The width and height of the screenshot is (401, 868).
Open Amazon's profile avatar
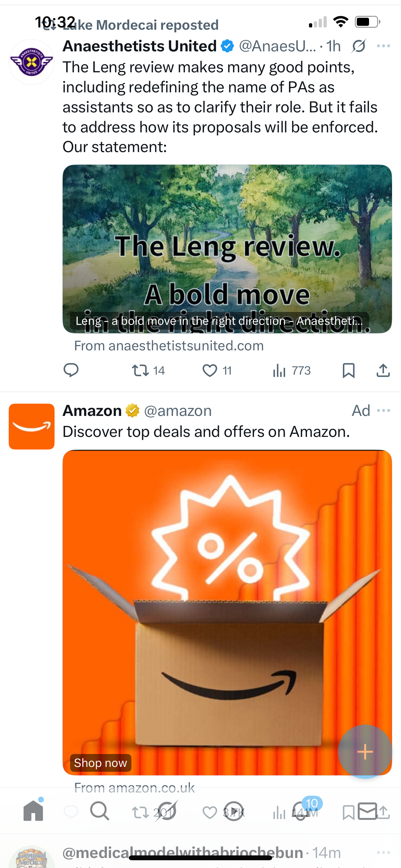pyautogui.click(x=32, y=427)
